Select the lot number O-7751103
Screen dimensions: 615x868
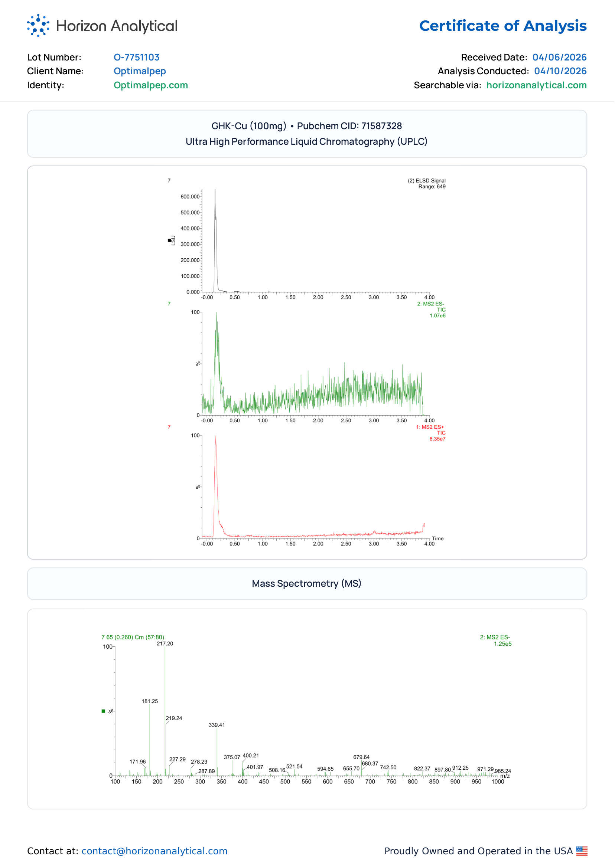137,57
